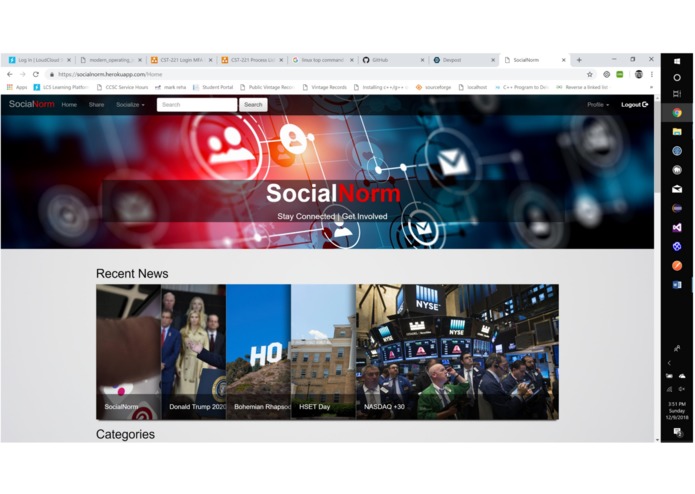Close the GitHub tab
Image resolution: width=695 pixels, height=494 pixels.
[422, 60]
